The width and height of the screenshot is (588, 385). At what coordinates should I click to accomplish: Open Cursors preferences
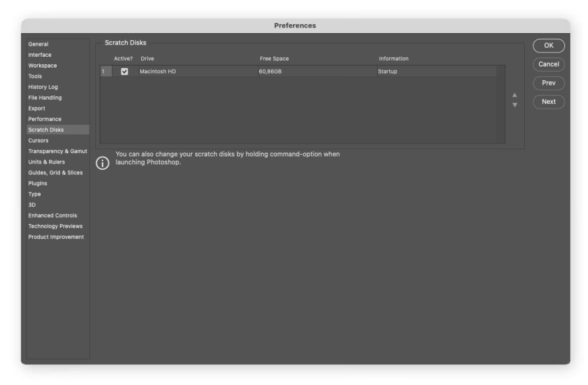coord(38,141)
